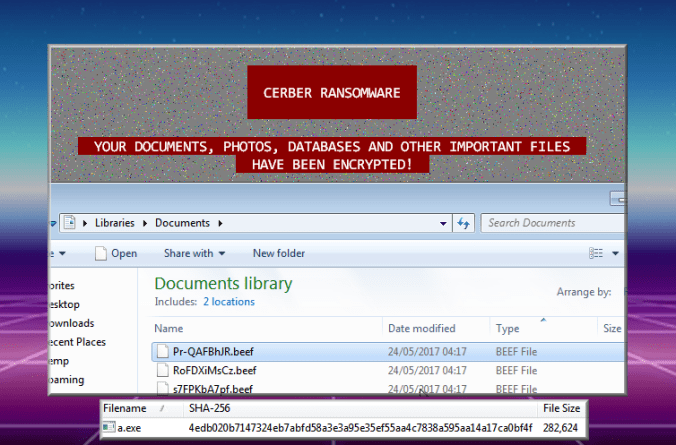Expand the address bar history dropdown
This screenshot has width=676, height=445.
[443, 222]
